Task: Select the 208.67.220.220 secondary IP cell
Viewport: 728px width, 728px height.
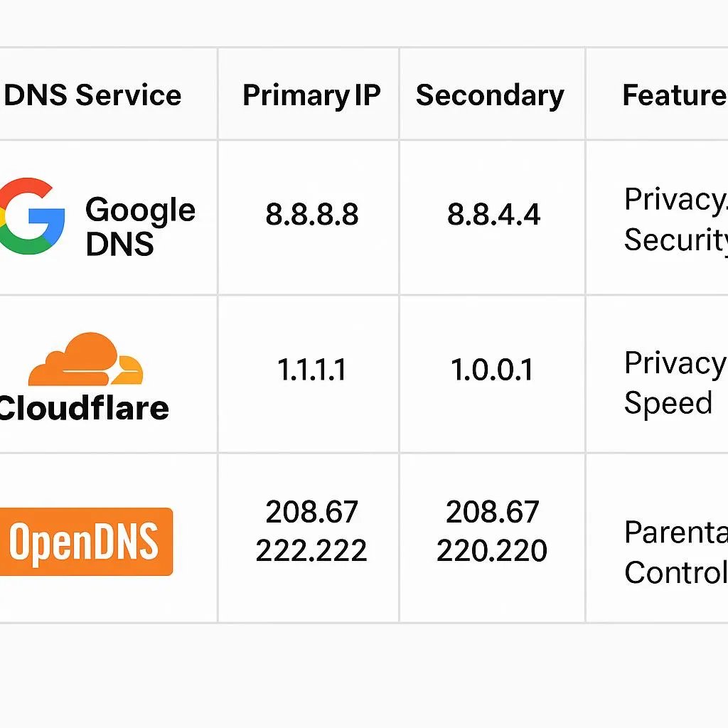Action: point(492,531)
